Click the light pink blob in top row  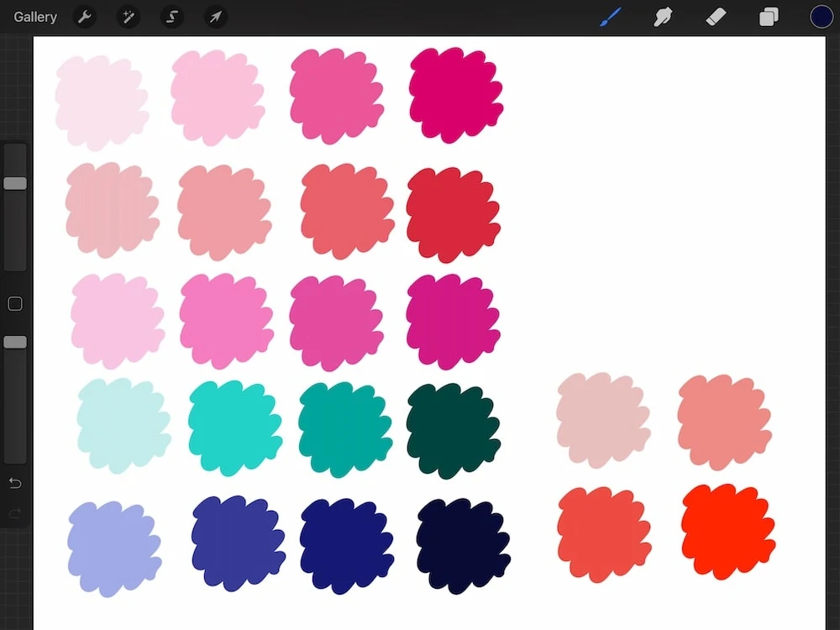pyautogui.click(x=217, y=97)
